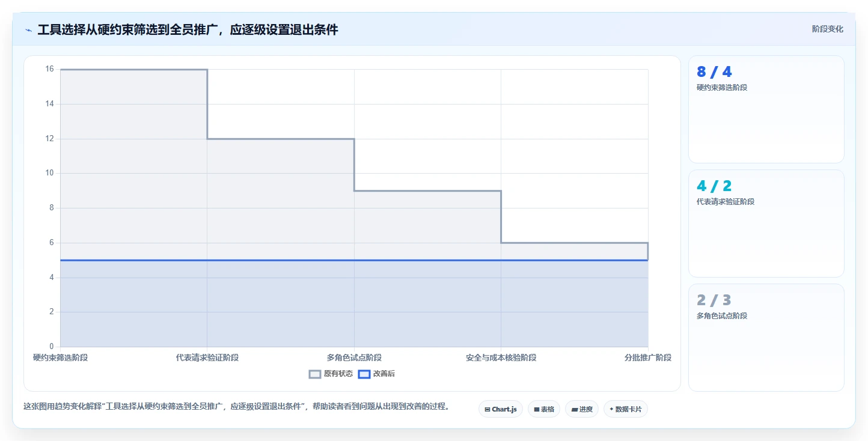Click the y-axis value 12
Screen dimensions: 868x441
(49, 139)
